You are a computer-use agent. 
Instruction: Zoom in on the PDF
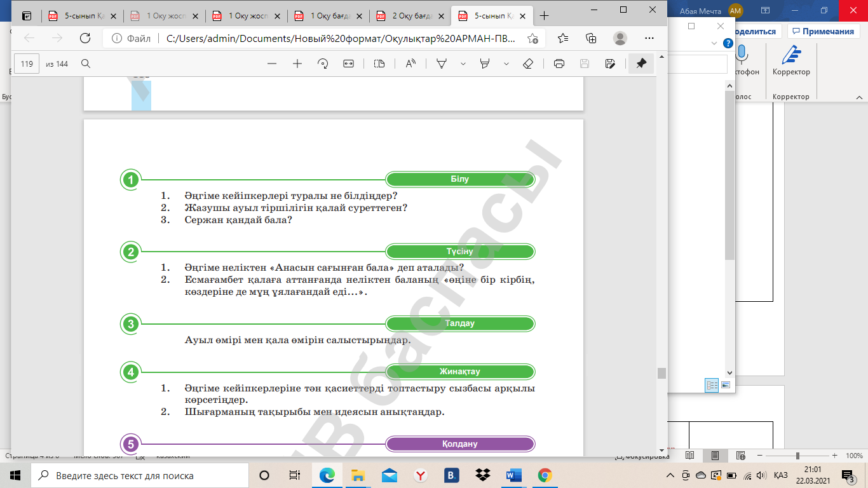pos(297,64)
